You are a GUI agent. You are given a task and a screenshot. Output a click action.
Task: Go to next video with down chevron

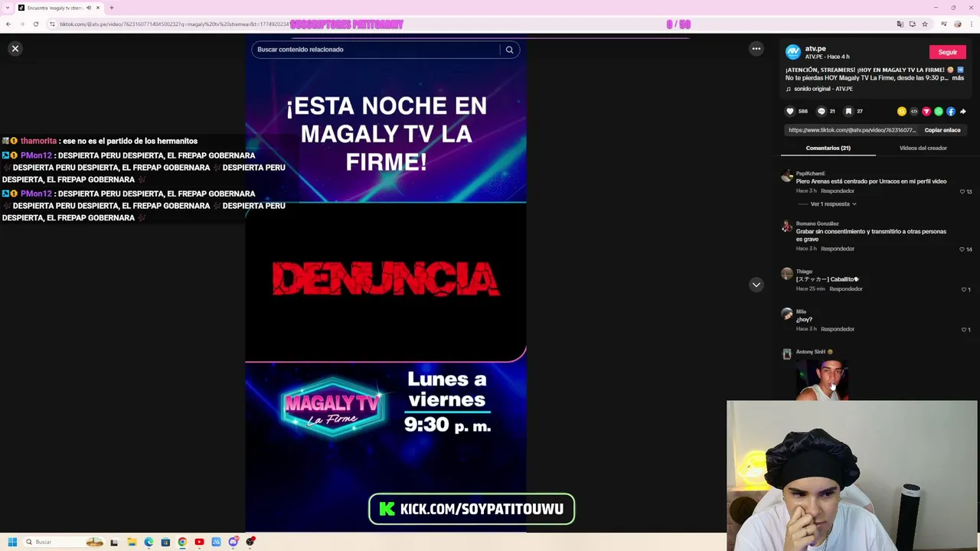pos(756,285)
